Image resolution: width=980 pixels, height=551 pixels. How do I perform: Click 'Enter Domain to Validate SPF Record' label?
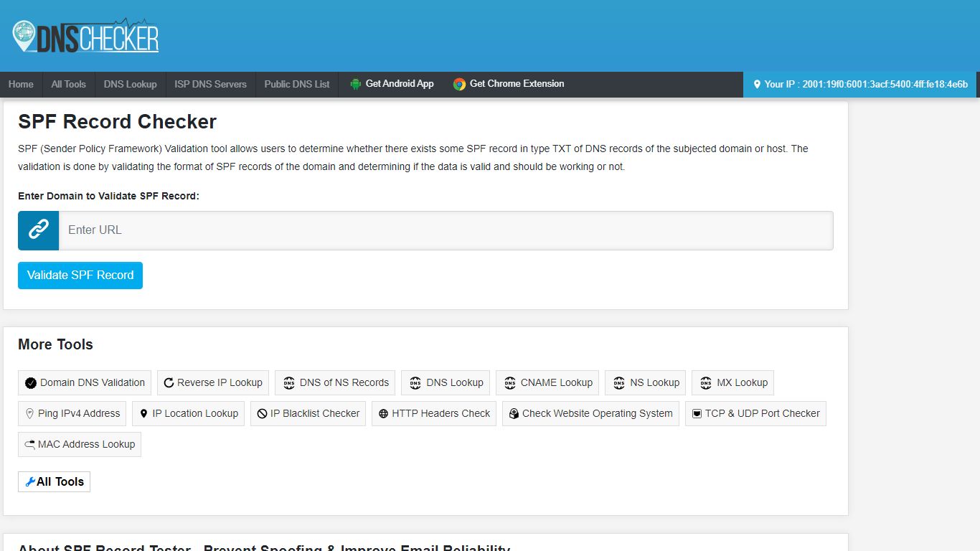coord(108,196)
